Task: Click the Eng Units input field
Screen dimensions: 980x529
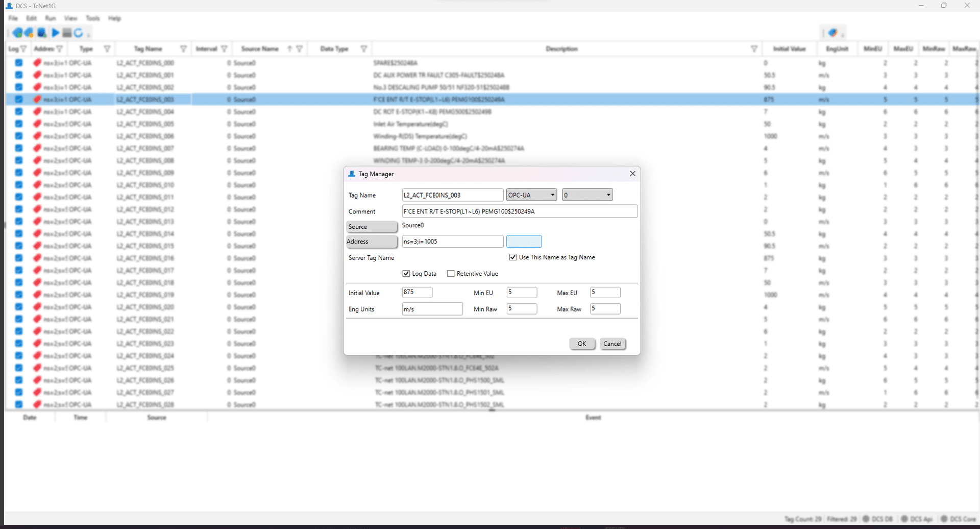Action: (x=432, y=309)
